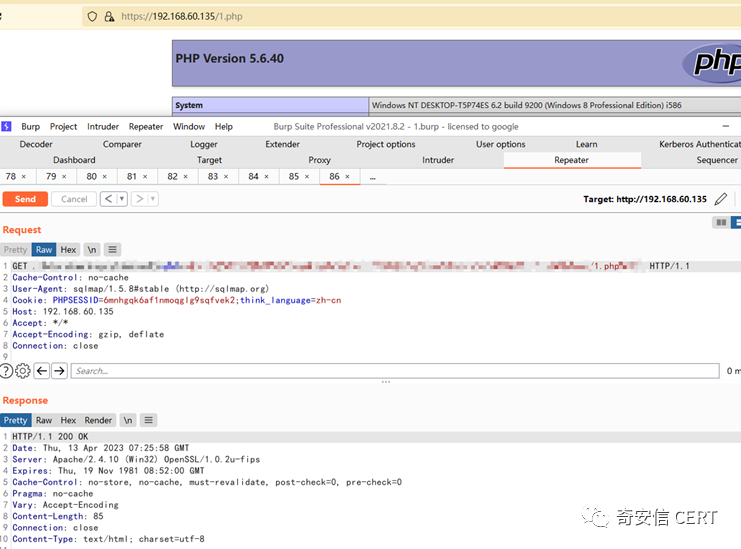Click the request Search input field

coord(395,371)
